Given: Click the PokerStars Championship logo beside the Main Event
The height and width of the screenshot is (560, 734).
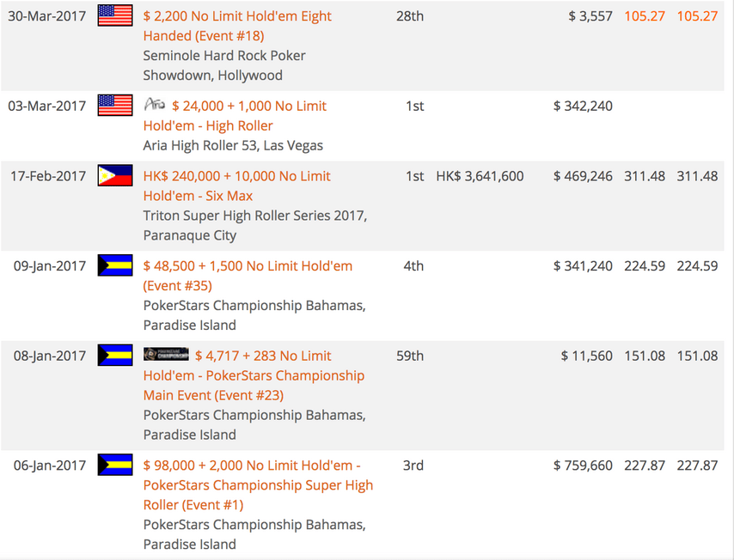Looking at the screenshot, I should click(166, 354).
